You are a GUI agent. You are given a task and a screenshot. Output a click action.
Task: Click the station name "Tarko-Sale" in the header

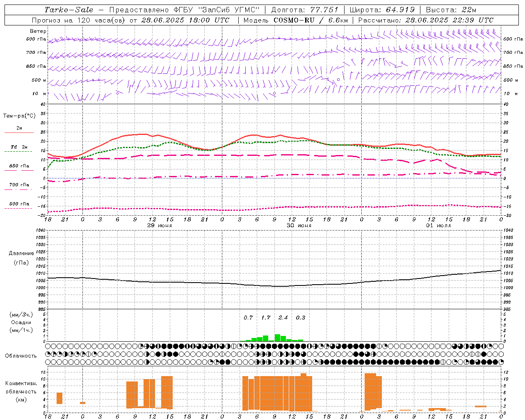[69, 10]
